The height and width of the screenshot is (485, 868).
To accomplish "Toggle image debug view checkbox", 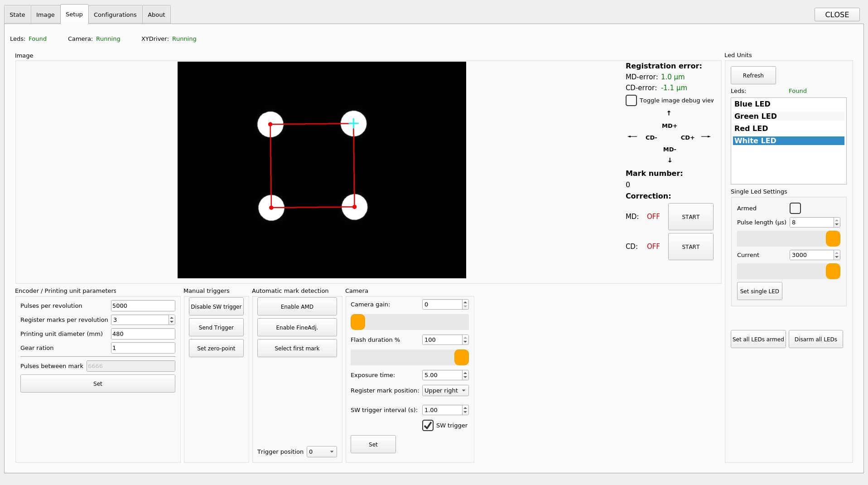I will pyautogui.click(x=631, y=101).
